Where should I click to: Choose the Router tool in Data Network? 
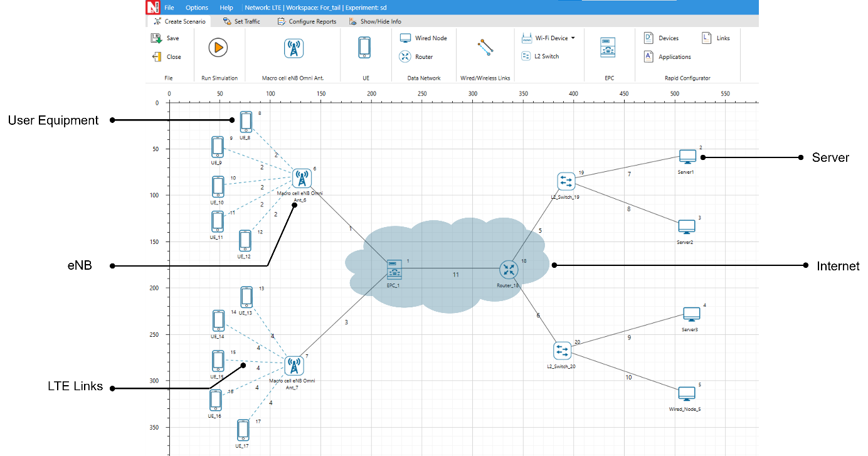416,57
